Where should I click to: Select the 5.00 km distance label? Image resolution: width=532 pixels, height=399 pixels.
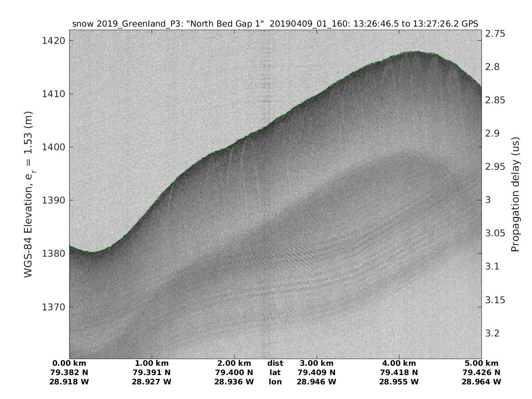(481, 363)
